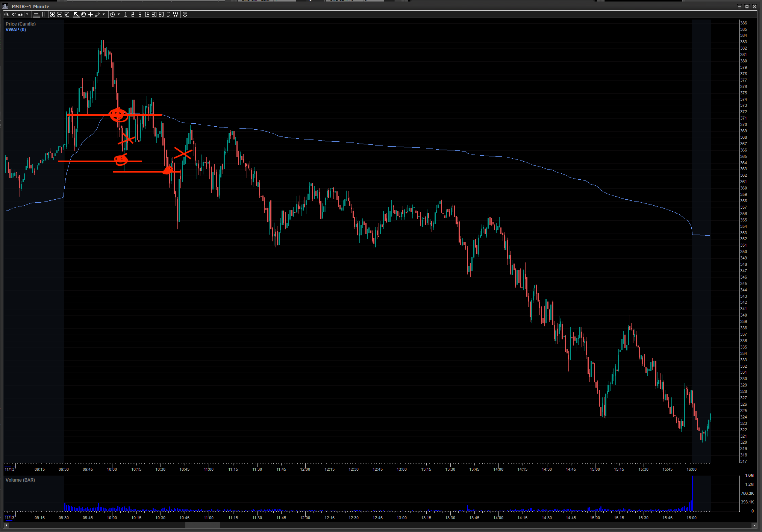The image size is (762, 532).
Task: Select the pencil drawing tool
Action: click(97, 14)
